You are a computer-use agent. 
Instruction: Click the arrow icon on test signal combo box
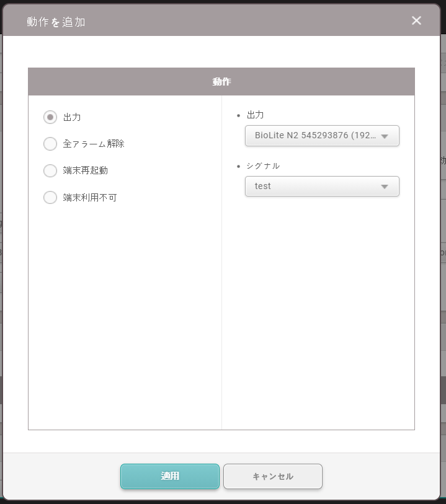385,187
